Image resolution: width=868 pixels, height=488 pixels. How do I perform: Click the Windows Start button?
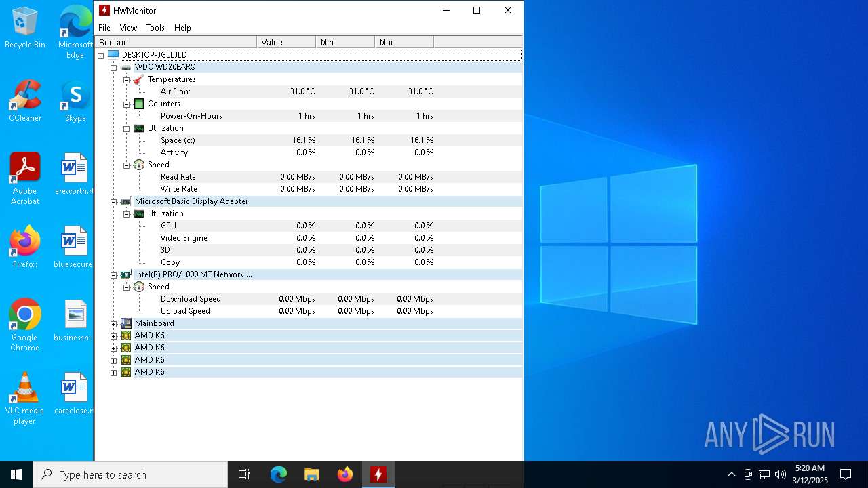click(16, 474)
